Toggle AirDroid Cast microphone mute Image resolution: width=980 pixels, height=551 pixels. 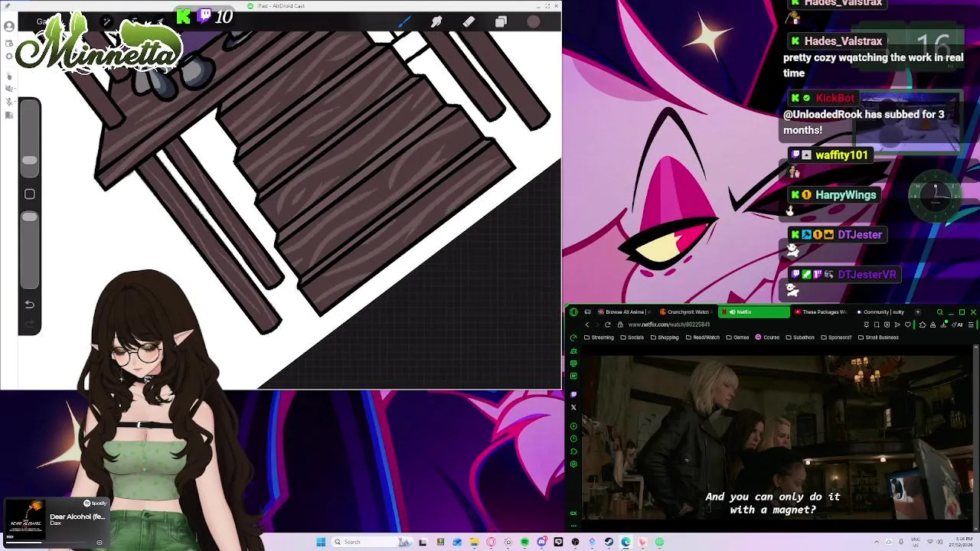[x=9, y=101]
